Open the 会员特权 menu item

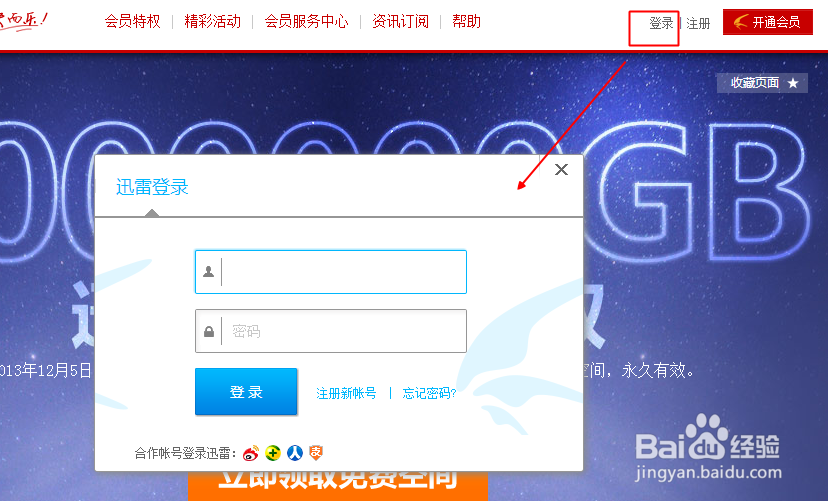tap(133, 22)
